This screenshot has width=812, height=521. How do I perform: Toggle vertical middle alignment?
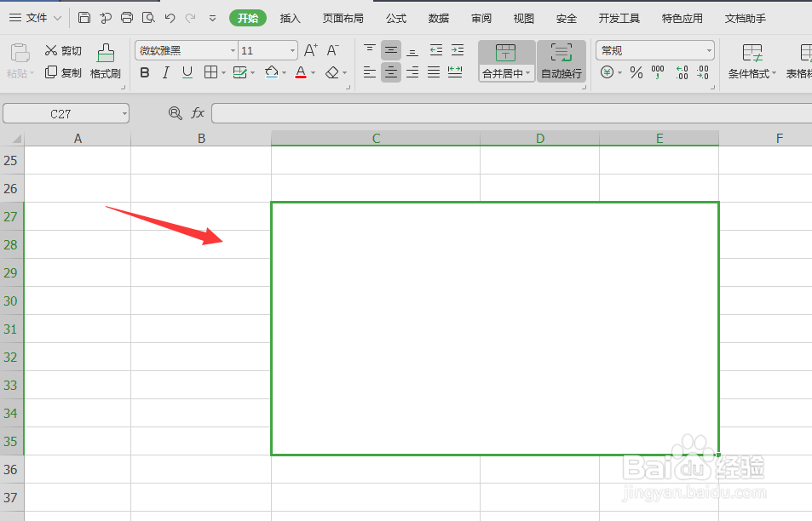point(391,50)
